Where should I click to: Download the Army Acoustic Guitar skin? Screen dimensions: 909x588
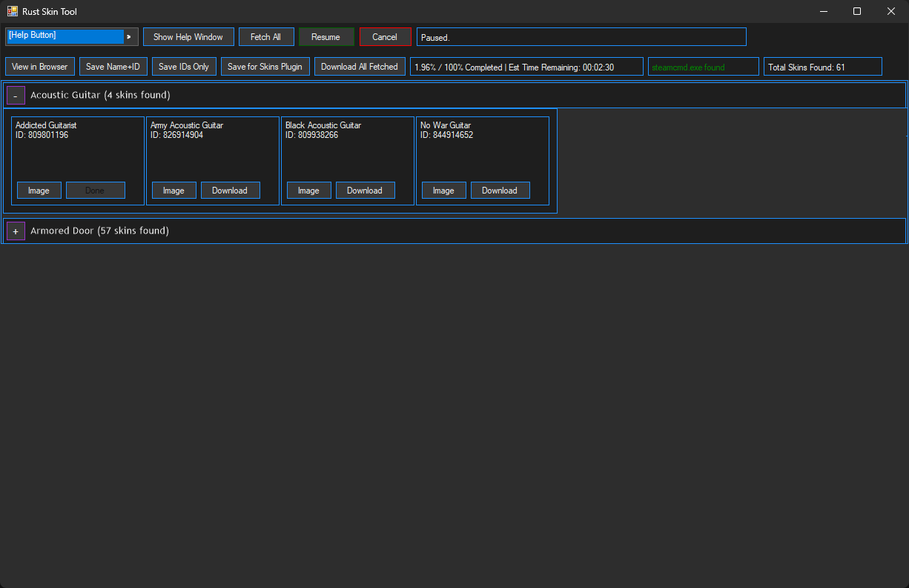(x=230, y=190)
